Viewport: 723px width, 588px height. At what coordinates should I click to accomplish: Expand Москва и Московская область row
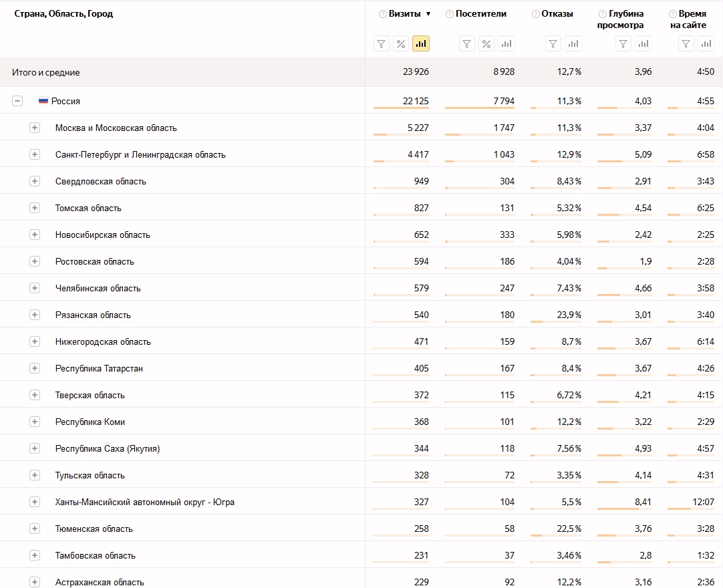[35, 128]
